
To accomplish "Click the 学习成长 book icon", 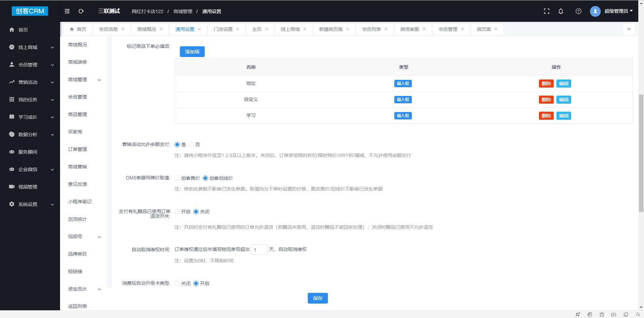I will [x=12, y=117].
